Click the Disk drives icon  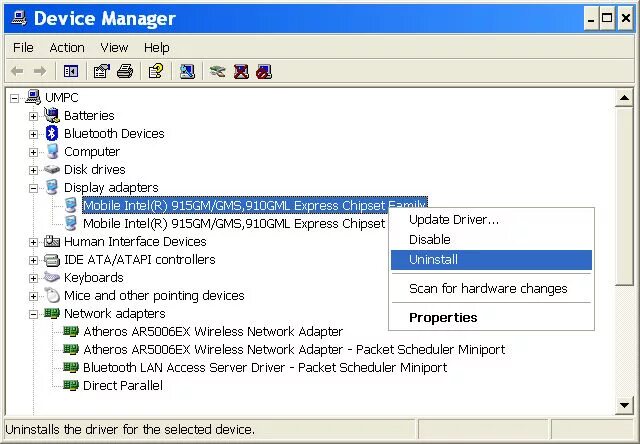tap(52, 169)
